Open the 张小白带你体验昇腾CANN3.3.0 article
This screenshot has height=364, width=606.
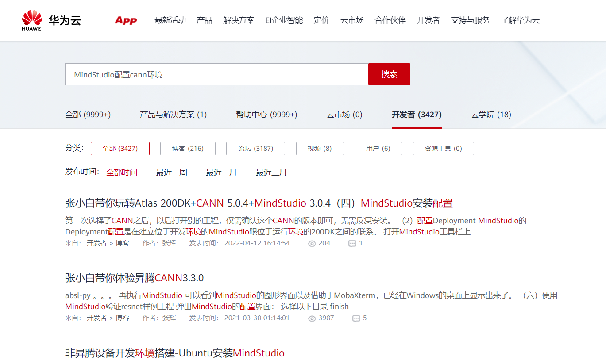134,278
